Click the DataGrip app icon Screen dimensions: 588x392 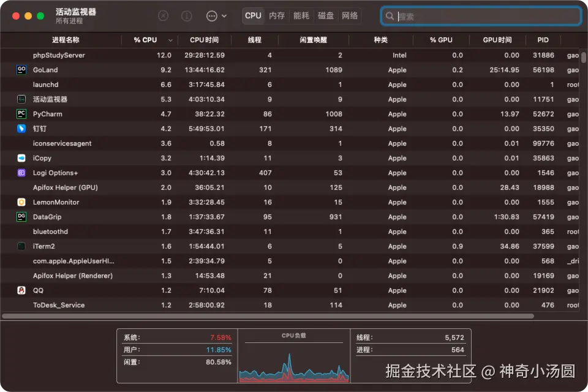point(21,217)
